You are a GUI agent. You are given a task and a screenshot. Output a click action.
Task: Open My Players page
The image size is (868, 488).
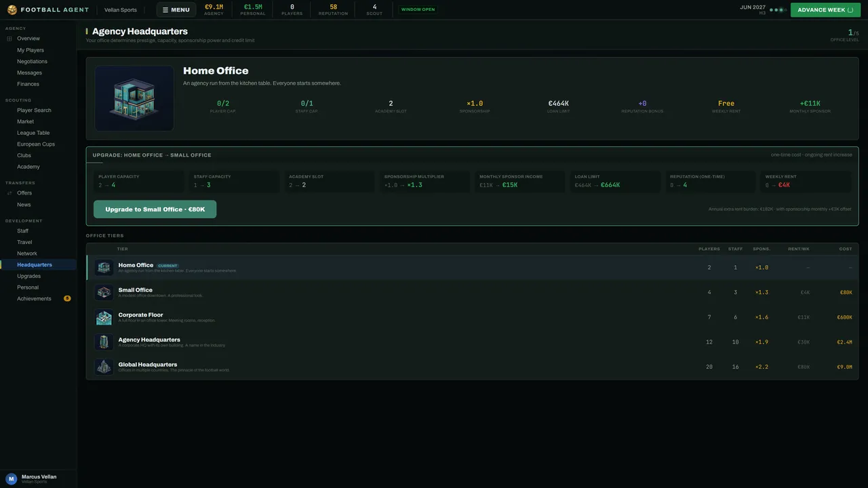(x=31, y=50)
